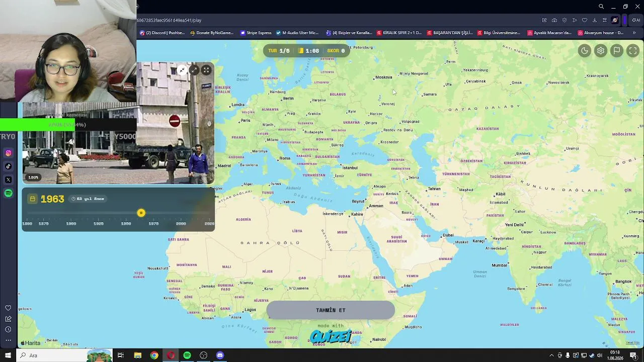The image size is (644, 362).
Task: Open TikTok in the browser sidebar
Action: pos(8,166)
